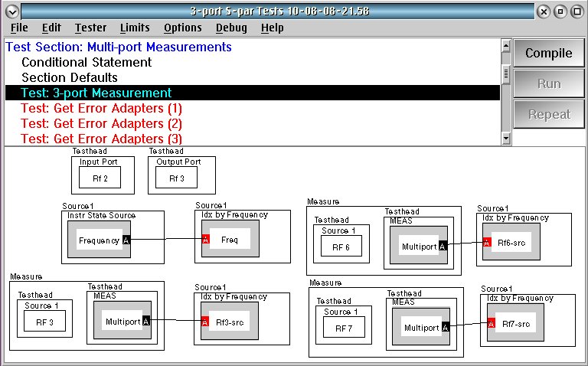This screenshot has height=366, width=588.
Task: Click red A input connector on Freq block
Action: pyautogui.click(x=205, y=239)
